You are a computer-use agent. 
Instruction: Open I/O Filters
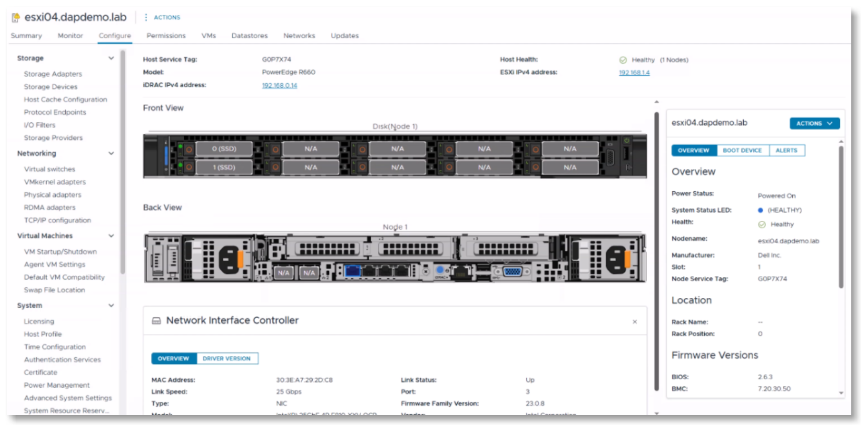[x=40, y=125]
